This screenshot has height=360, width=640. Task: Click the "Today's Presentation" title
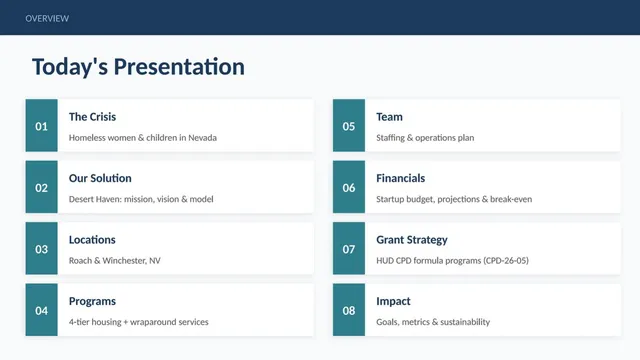coord(138,67)
